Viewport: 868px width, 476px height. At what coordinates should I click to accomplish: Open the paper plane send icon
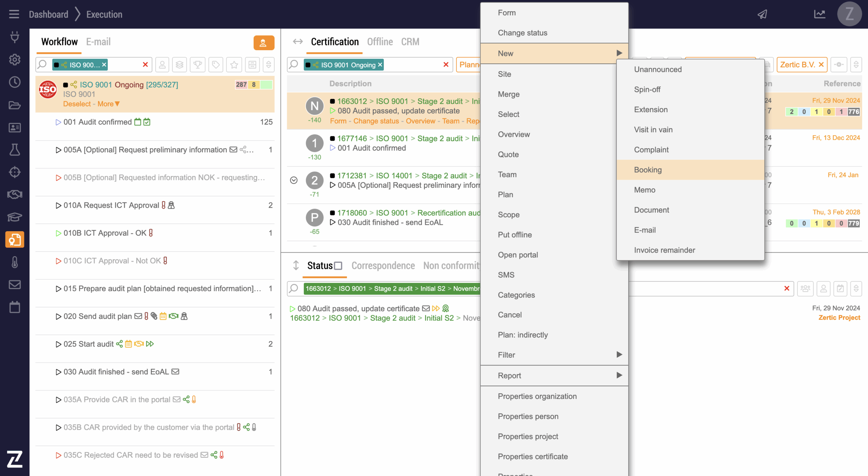pyautogui.click(x=762, y=14)
